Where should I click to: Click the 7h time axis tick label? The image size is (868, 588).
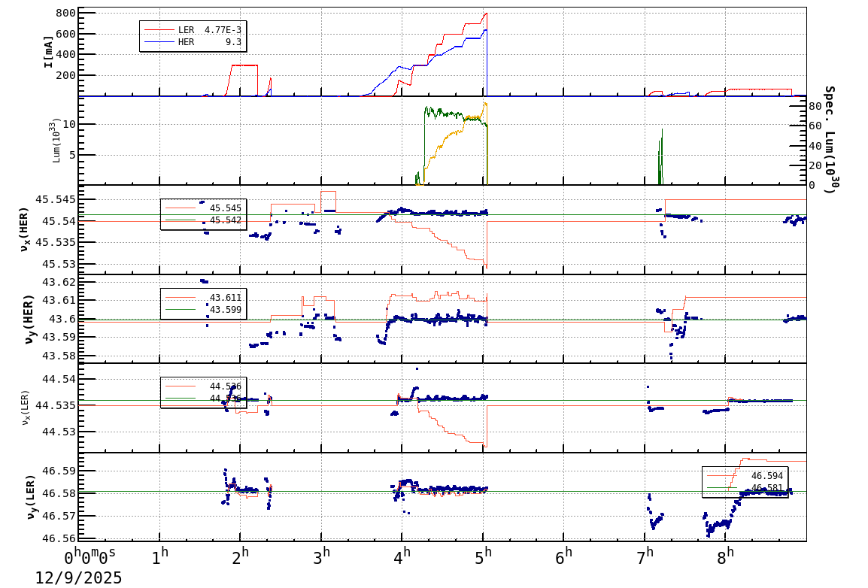coord(645,559)
